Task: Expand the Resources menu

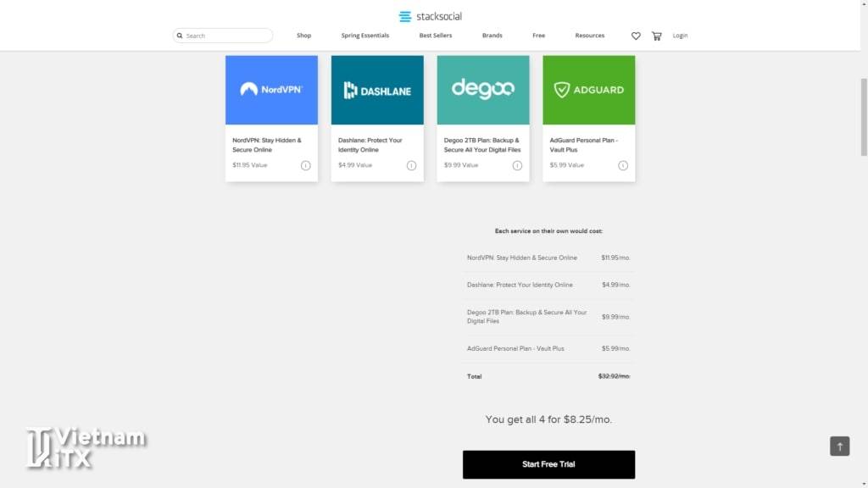Action: pyautogui.click(x=590, y=36)
